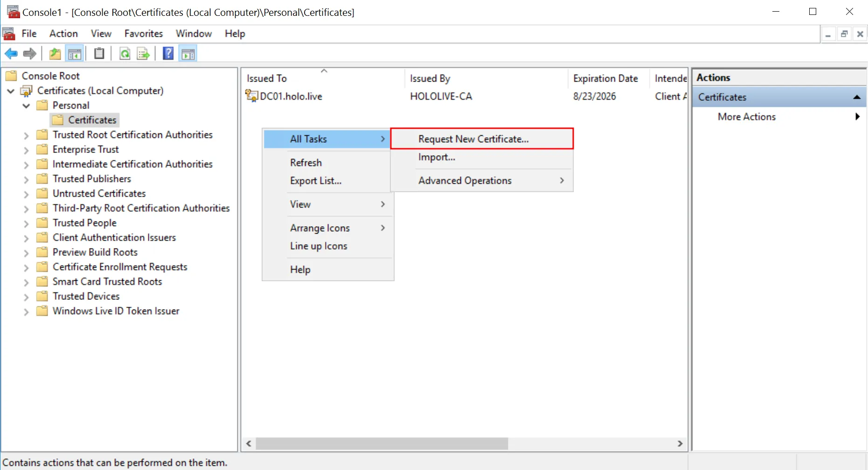Image resolution: width=868 pixels, height=470 pixels.
Task: Click the Up one level folder icon
Action: pos(55,54)
